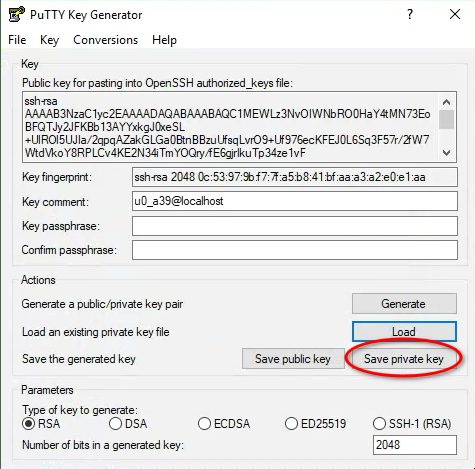The height and width of the screenshot is (469, 475).
Task: Click the question mark help icon
Action: tap(410, 14)
